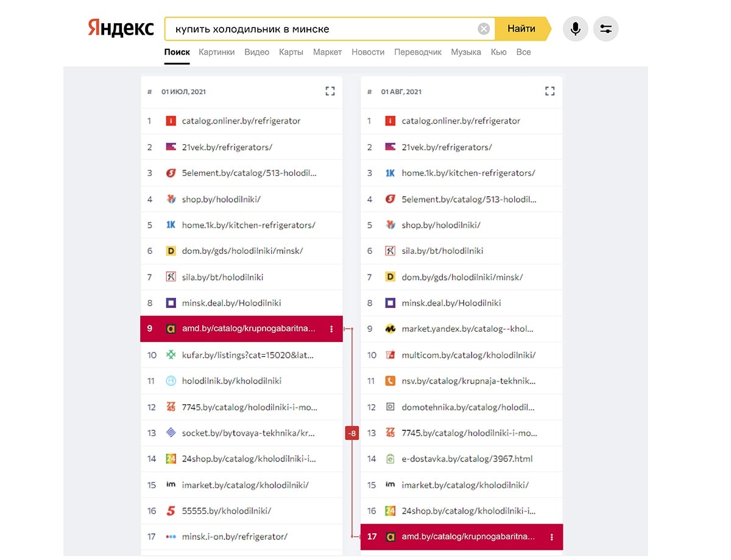The width and height of the screenshot is (731, 560).
Task: Open the Кью tab
Action: click(x=498, y=52)
